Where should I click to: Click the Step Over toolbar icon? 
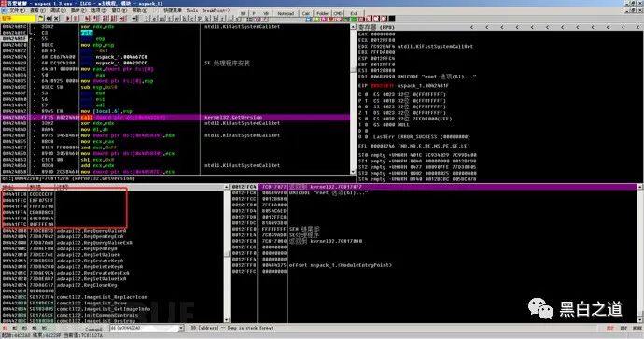coord(95,19)
